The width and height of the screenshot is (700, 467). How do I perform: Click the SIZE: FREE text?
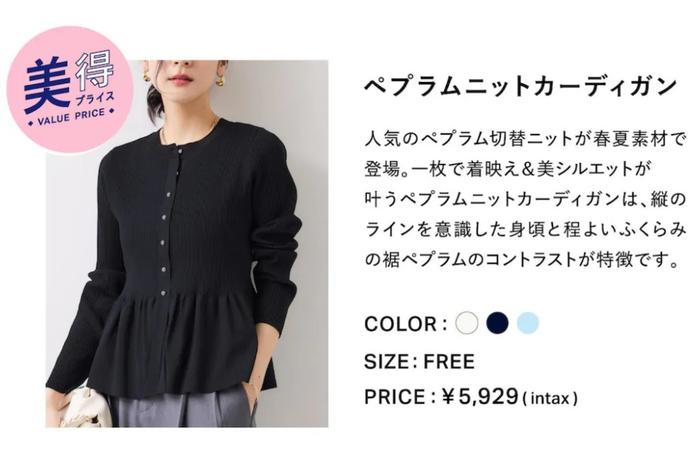[419, 361]
